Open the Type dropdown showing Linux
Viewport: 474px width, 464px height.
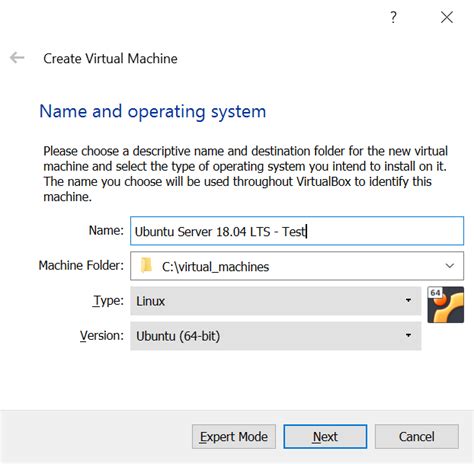click(276, 301)
